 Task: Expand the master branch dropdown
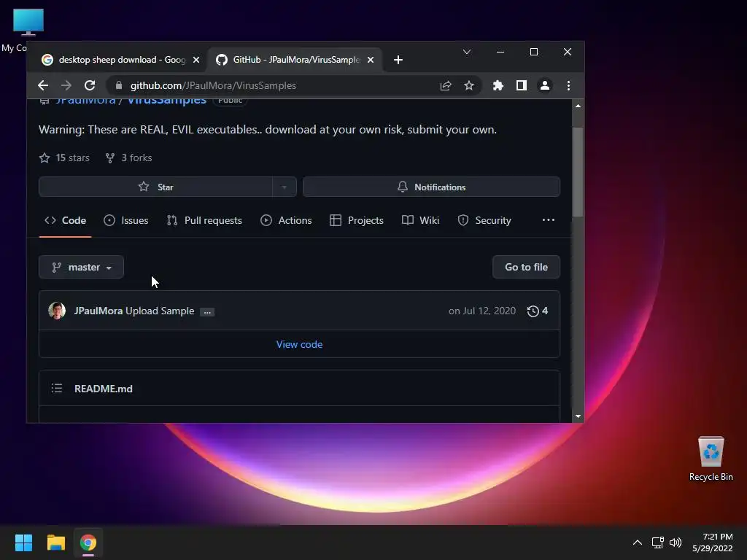[x=82, y=267]
